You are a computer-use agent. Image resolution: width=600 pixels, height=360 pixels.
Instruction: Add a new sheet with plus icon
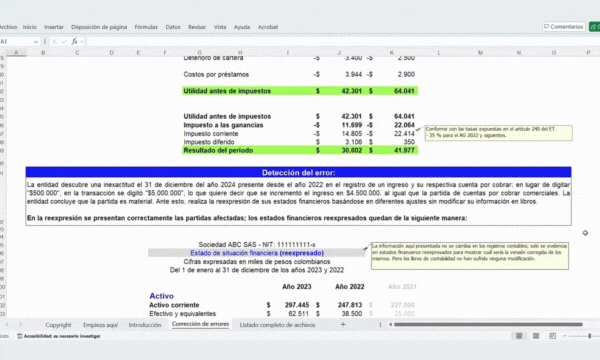pos(343,324)
